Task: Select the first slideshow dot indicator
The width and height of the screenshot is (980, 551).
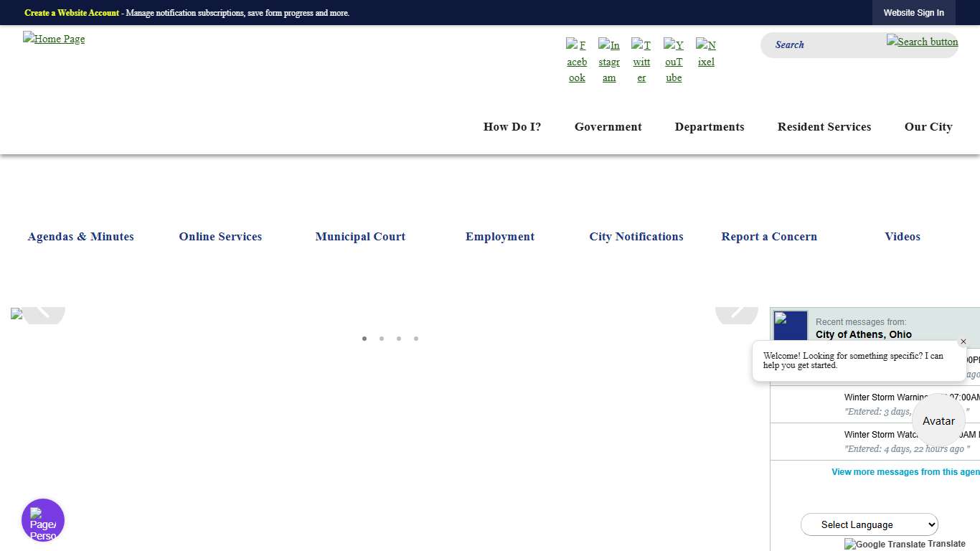Action: point(364,339)
